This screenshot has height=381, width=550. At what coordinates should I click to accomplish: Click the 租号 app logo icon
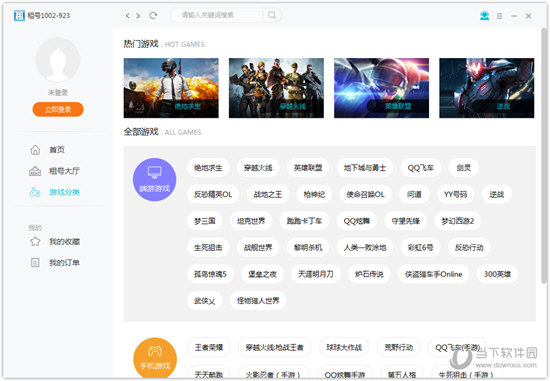click(19, 15)
